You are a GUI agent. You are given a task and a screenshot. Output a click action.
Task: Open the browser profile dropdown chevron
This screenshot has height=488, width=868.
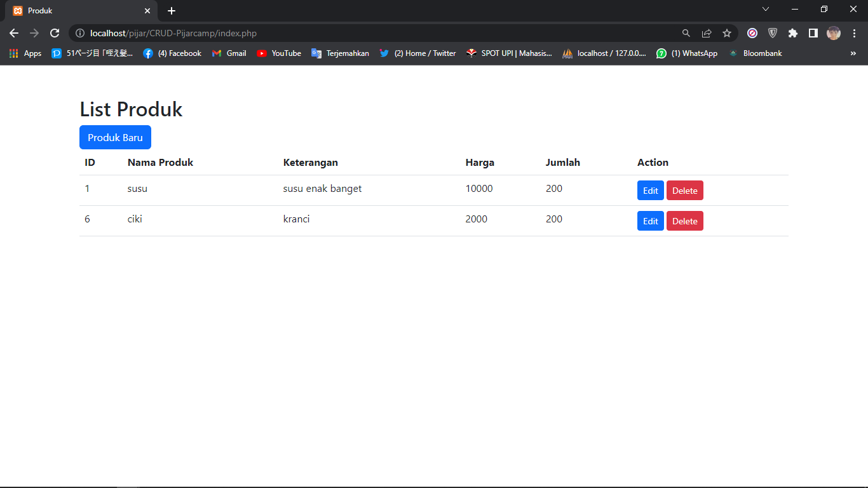point(766,10)
